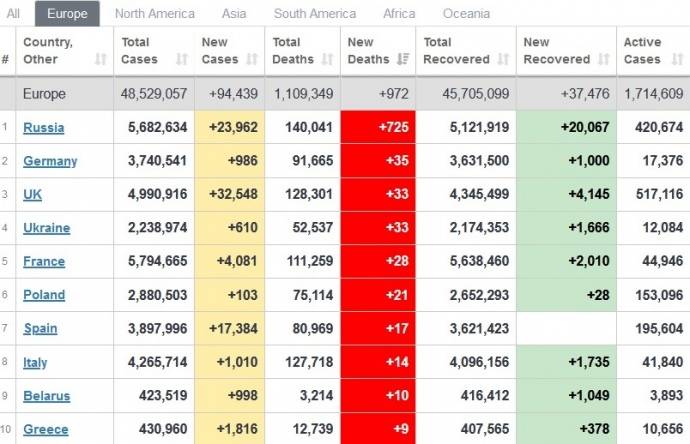Click the Germany country link

click(50, 161)
